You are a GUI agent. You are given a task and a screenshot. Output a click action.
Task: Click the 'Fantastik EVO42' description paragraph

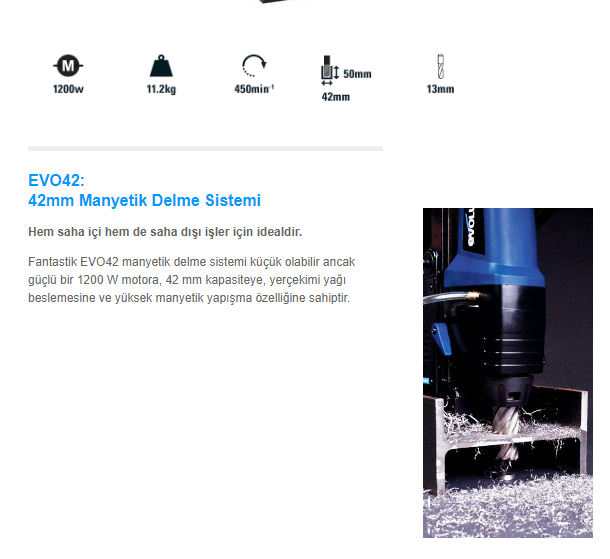tap(190, 279)
